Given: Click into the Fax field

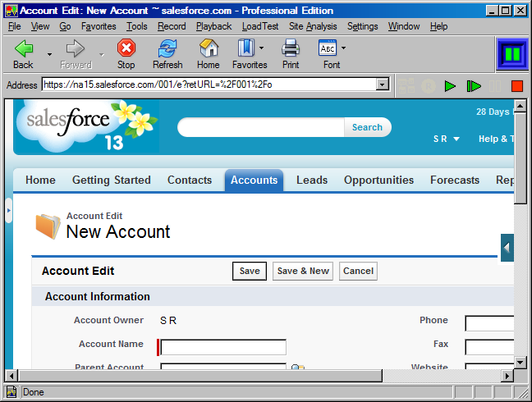Looking at the screenshot, I should 489,347.
